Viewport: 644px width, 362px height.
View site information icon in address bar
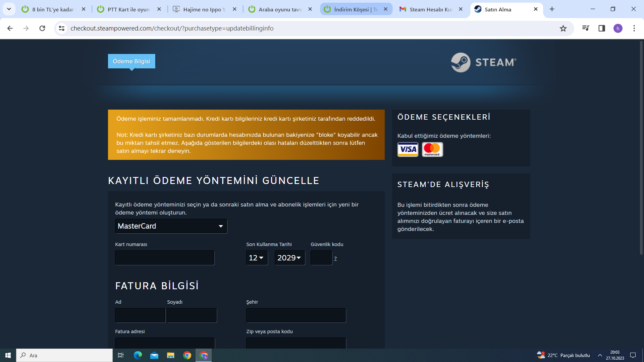[x=62, y=28]
